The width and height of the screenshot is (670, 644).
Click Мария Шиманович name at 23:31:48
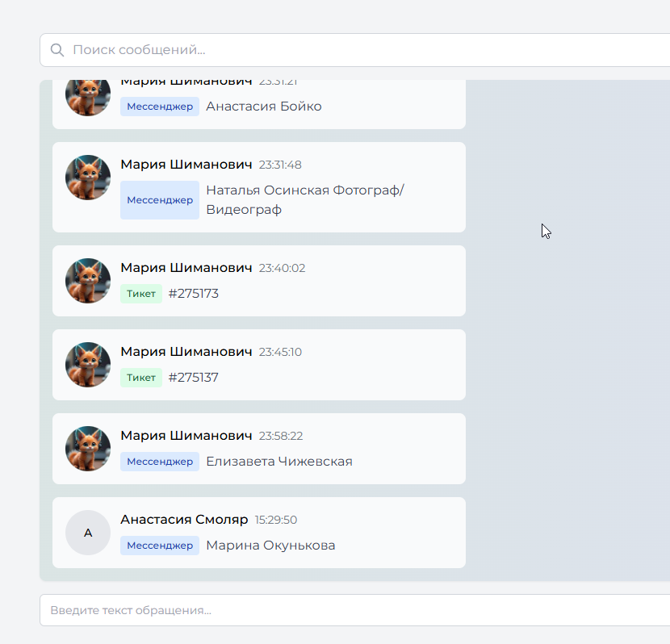(x=186, y=164)
